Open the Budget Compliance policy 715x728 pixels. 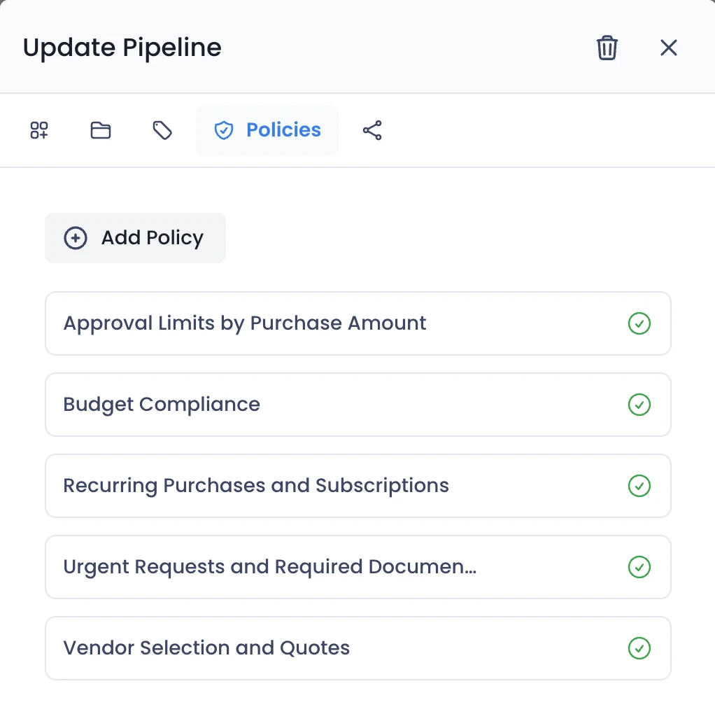[x=357, y=405]
